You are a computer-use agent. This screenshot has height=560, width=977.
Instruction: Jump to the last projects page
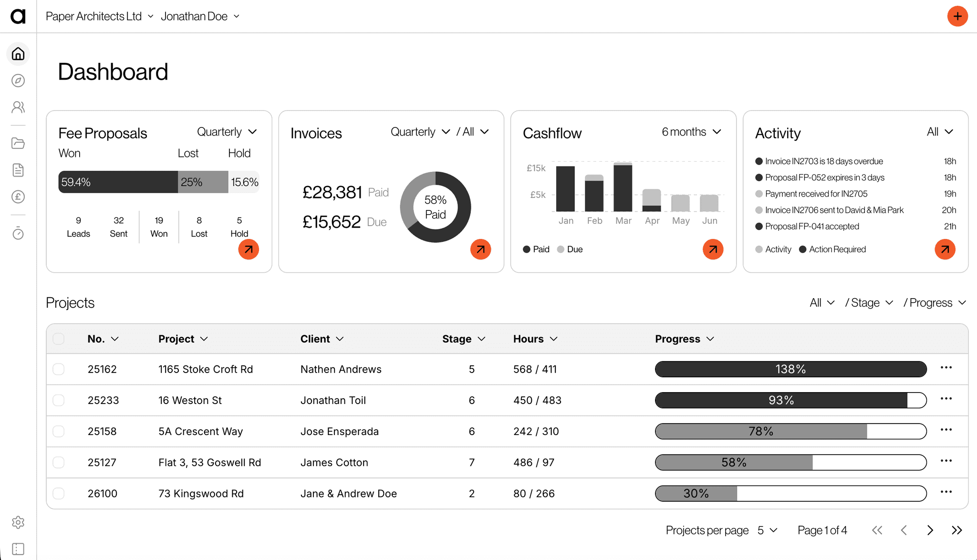click(x=957, y=530)
